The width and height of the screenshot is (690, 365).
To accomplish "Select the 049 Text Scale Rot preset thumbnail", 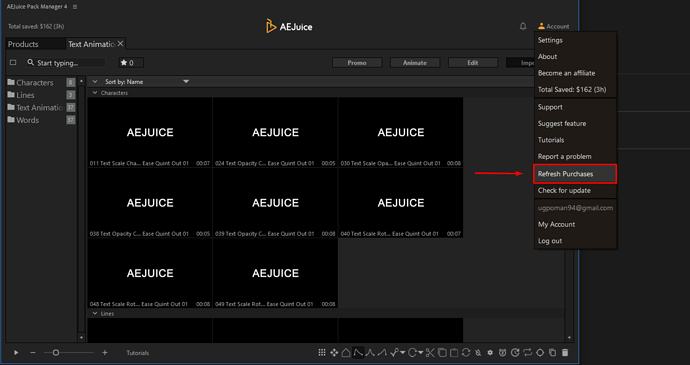I will point(275,273).
